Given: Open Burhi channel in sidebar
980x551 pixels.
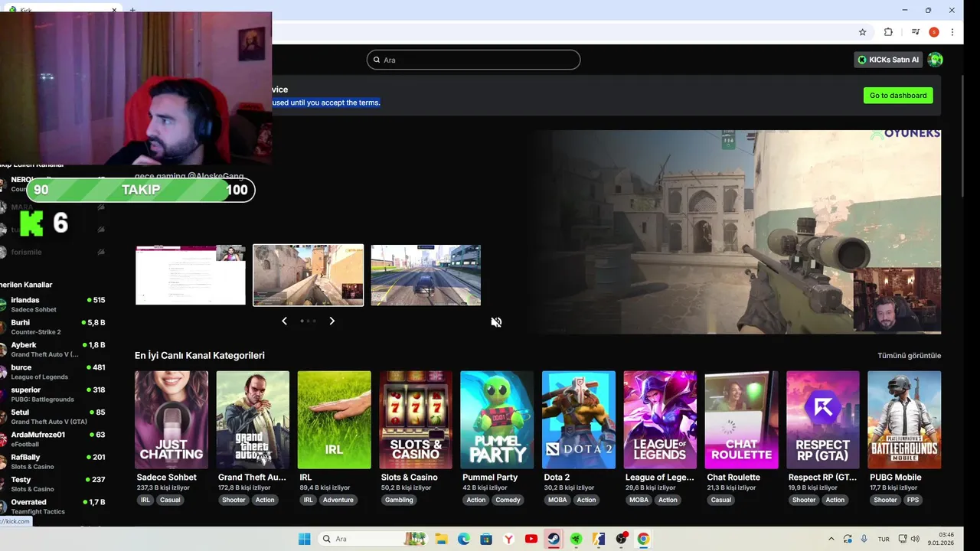Looking at the screenshot, I should click(x=53, y=327).
